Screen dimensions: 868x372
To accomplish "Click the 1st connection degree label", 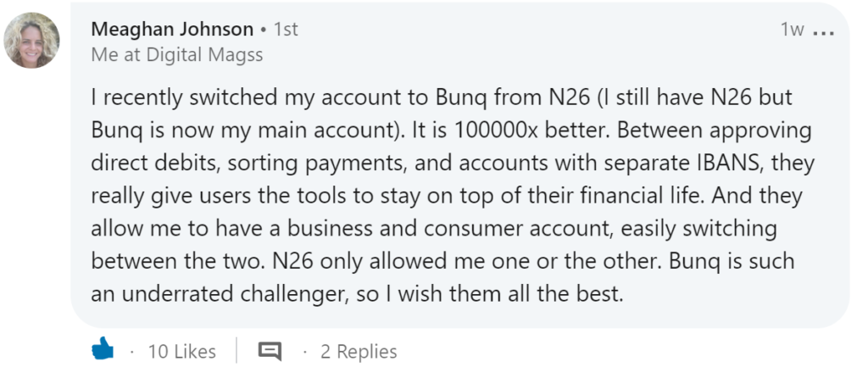I will [x=286, y=30].
